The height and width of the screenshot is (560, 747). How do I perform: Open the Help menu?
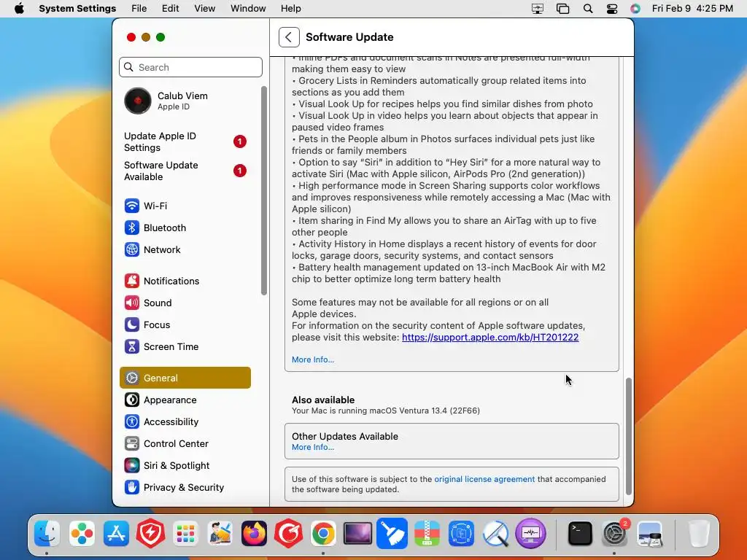click(x=290, y=9)
